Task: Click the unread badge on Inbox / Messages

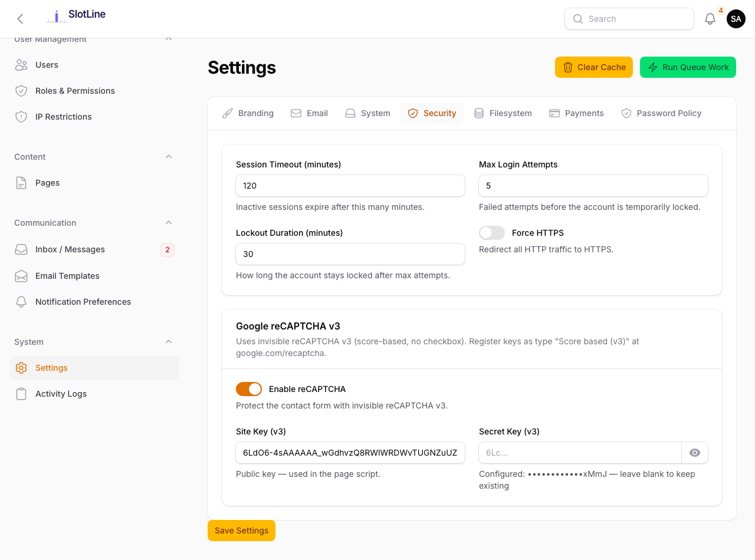Action: tap(168, 250)
